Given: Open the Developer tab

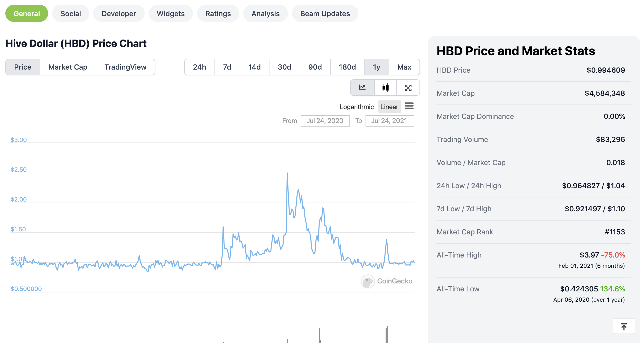Looking at the screenshot, I should tap(119, 14).
